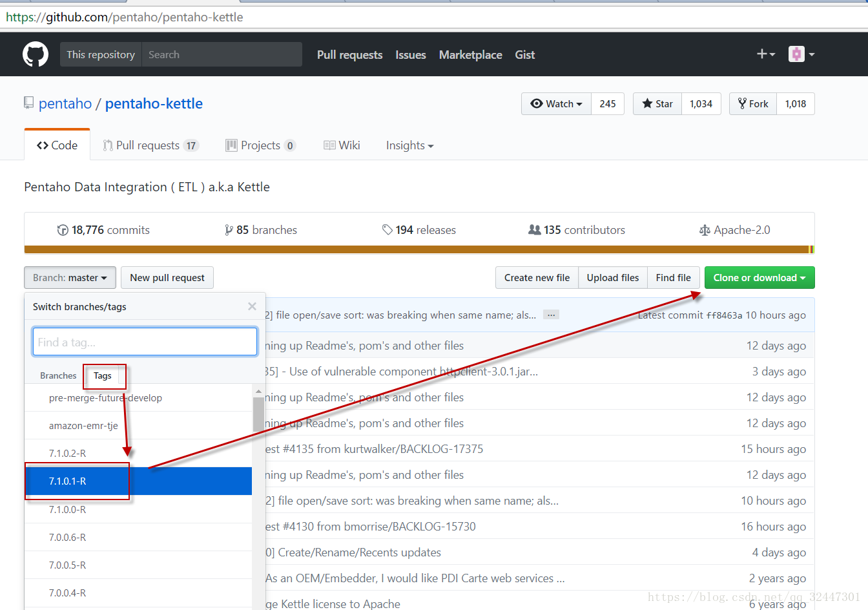Fork the pentaho-kettle repository
The image size is (868, 610).
[x=753, y=103]
